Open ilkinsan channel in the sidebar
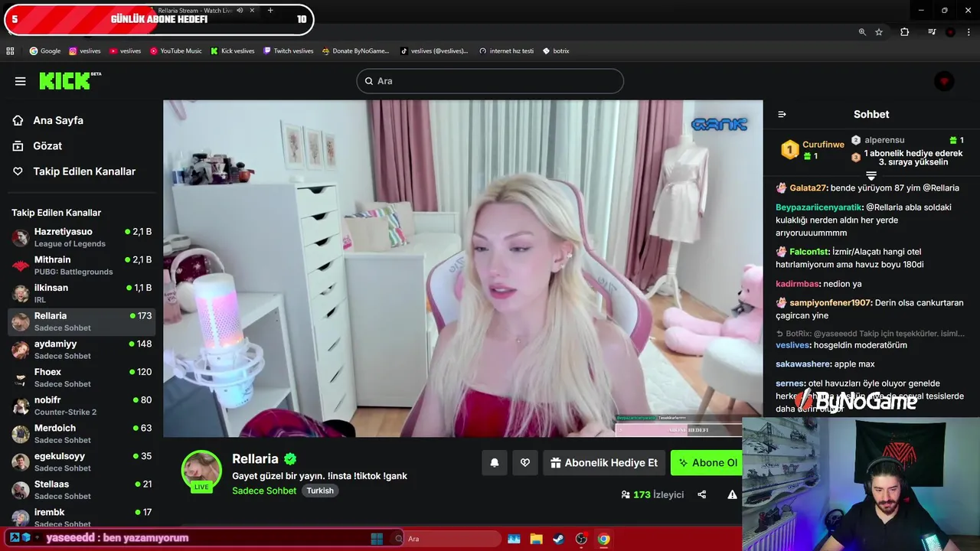Viewport: 980px width, 551px height. pos(82,293)
